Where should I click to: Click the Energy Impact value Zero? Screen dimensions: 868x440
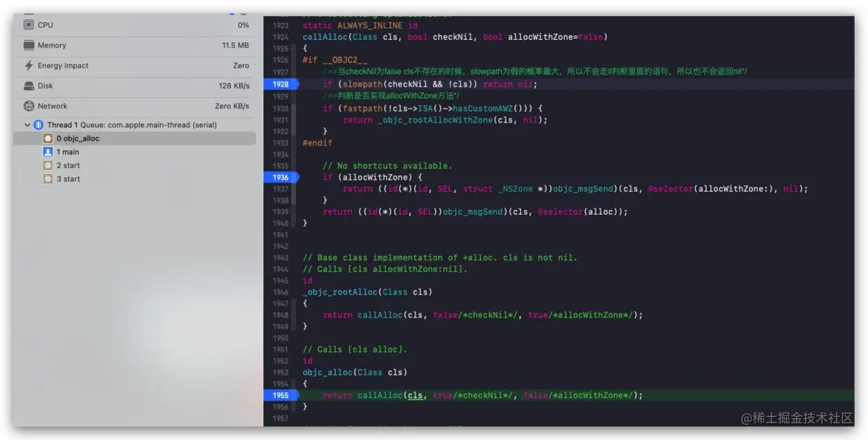241,65
